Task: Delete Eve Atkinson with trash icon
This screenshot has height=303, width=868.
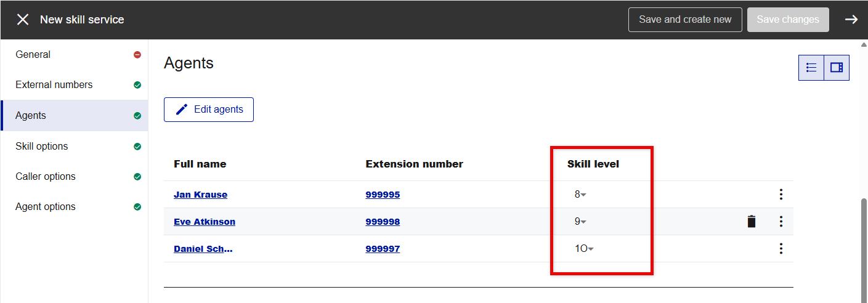Action: [x=751, y=222]
